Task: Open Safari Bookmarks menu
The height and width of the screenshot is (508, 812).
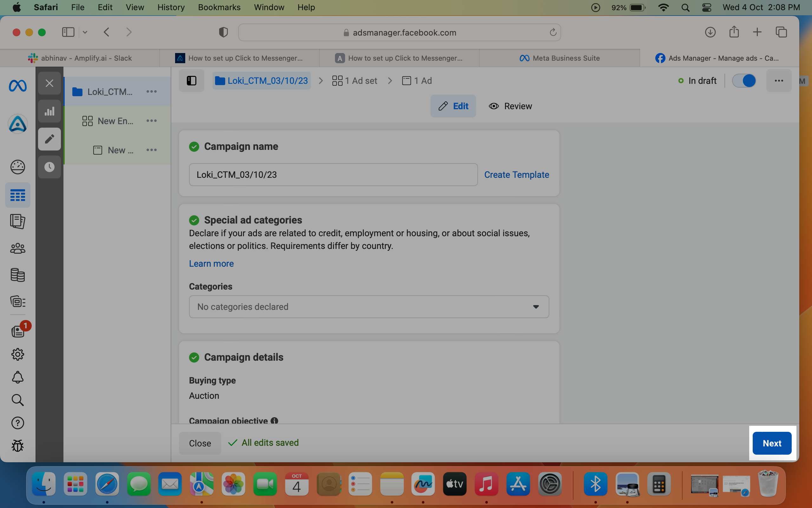Action: (219, 7)
